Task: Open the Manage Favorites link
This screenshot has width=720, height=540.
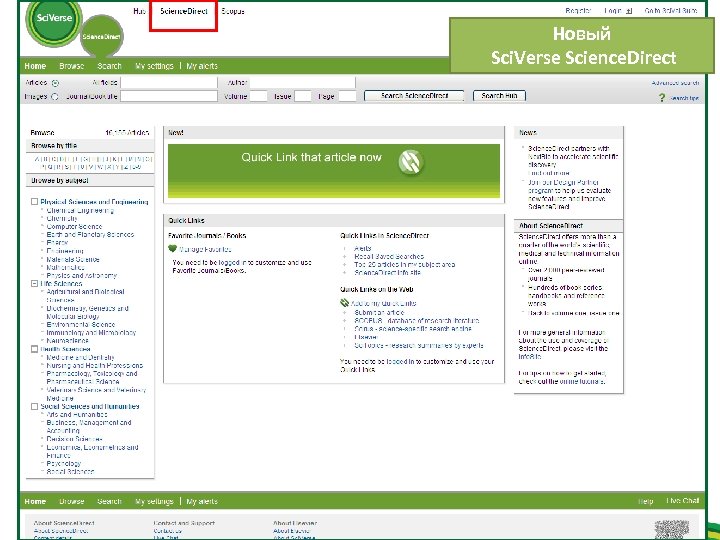Action: point(205,249)
